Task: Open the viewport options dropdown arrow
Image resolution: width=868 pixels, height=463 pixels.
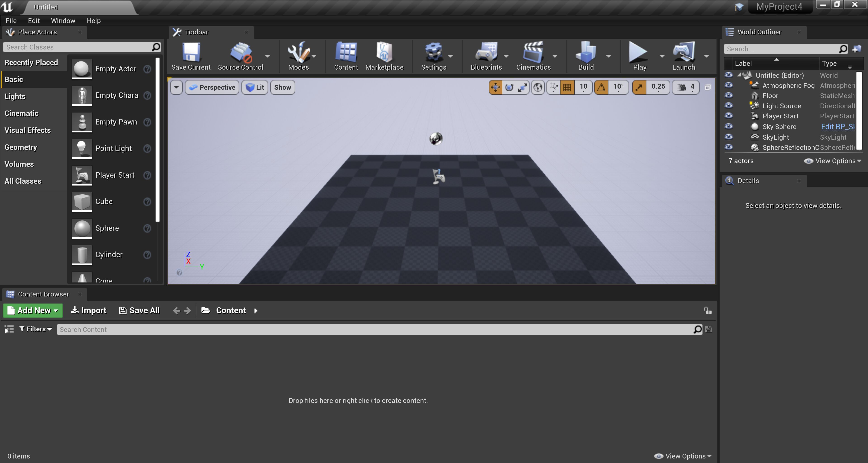Action: click(176, 87)
